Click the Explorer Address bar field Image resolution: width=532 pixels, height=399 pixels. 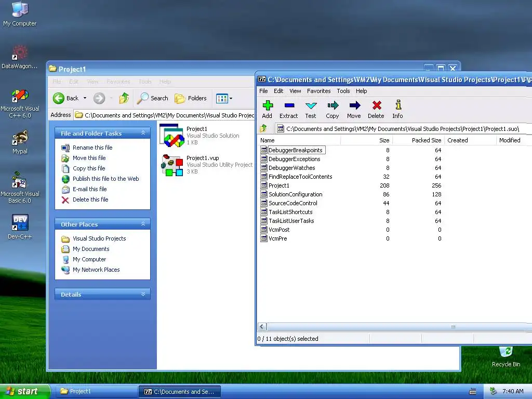click(165, 115)
